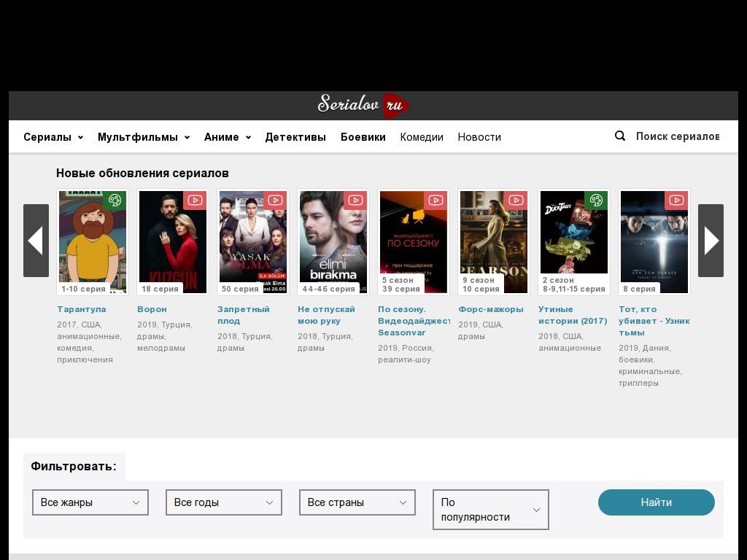Click the '50 серия' episode label
This screenshot has height=560, width=747.
240,289
